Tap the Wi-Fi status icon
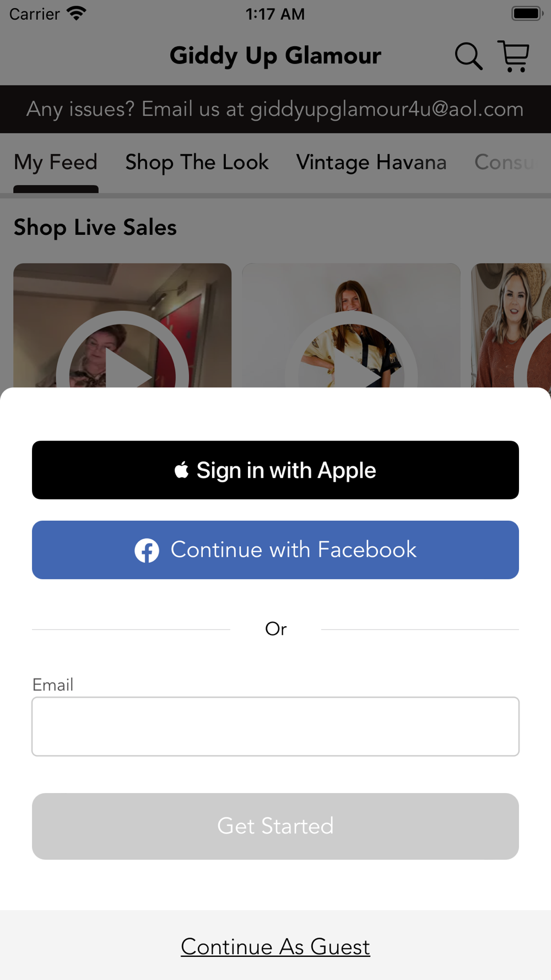The width and height of the screenshot is (551, 980). click(x=76, y=13)
